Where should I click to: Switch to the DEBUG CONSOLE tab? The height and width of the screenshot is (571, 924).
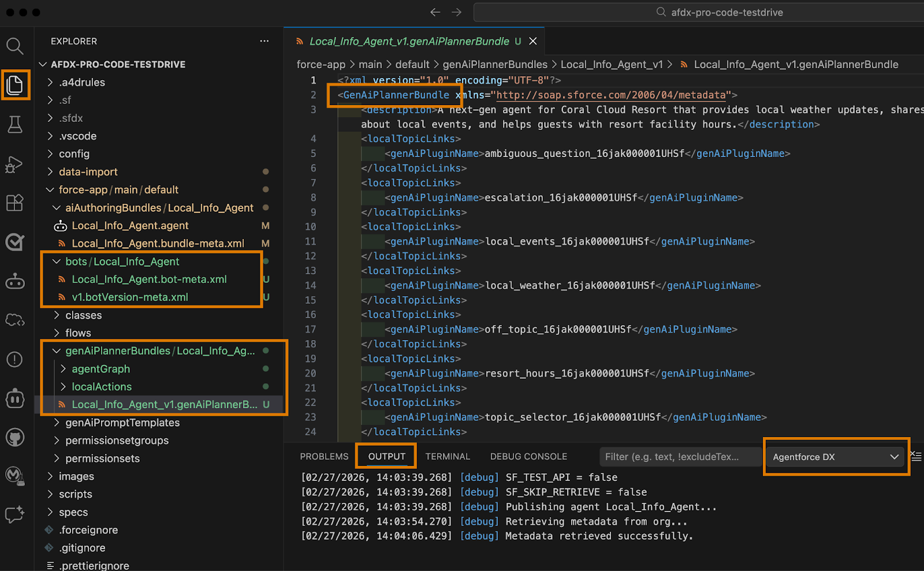click(528, 456)
